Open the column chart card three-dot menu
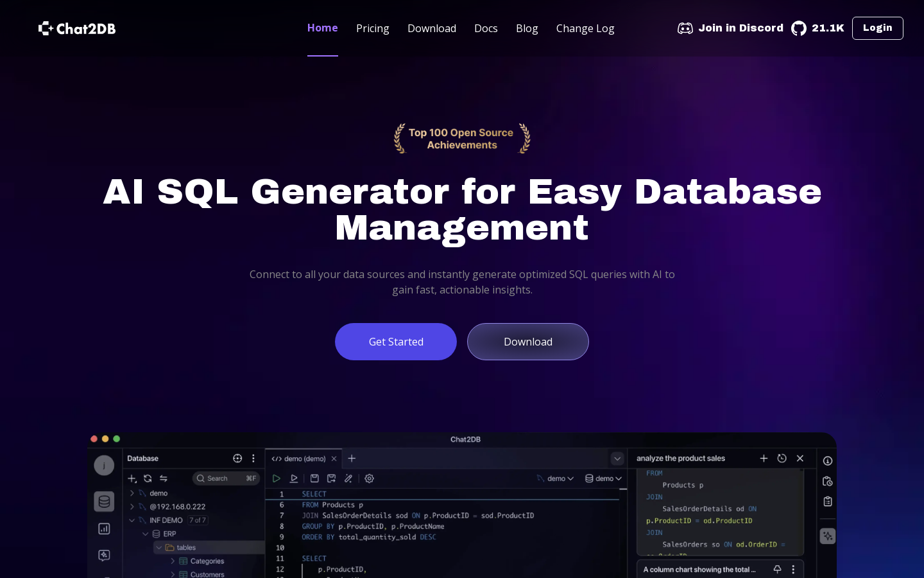This screenshot has width=924, height=578. click(x=793, y=570)
